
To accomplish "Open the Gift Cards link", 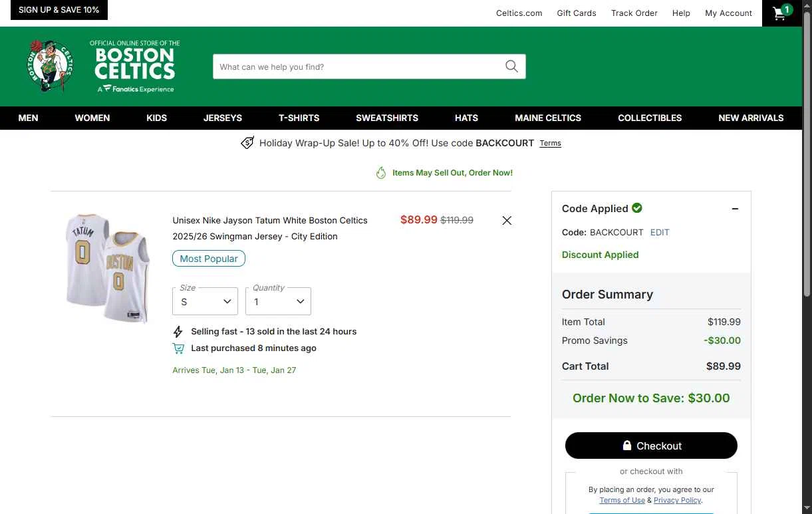I will [x=577, y=13].
